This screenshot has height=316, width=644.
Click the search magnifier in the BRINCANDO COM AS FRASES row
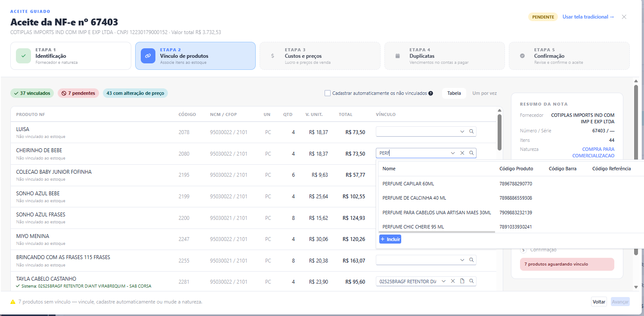(x=471, y=260)
